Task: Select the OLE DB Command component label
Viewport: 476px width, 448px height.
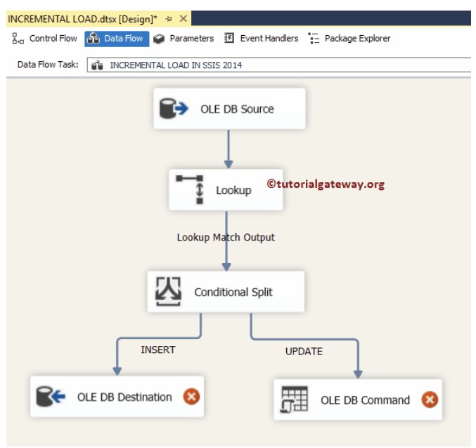Action: [x=365, y=400]
